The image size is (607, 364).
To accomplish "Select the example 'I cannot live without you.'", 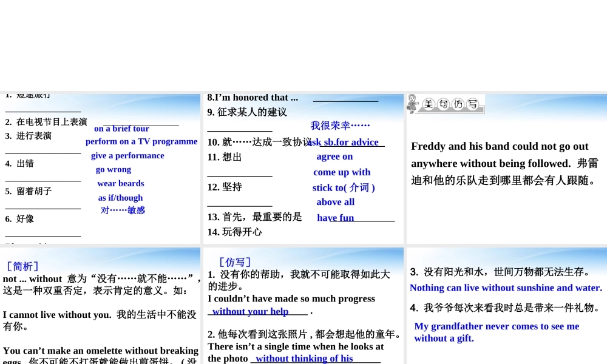I will pyautogui.click(x=58, y=315).
